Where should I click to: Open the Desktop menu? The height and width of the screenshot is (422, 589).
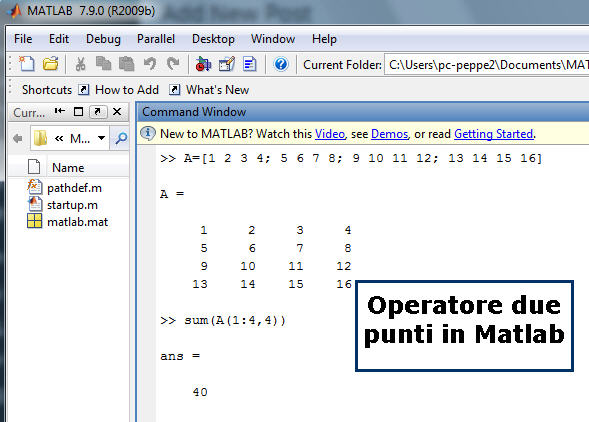point(213,39)
